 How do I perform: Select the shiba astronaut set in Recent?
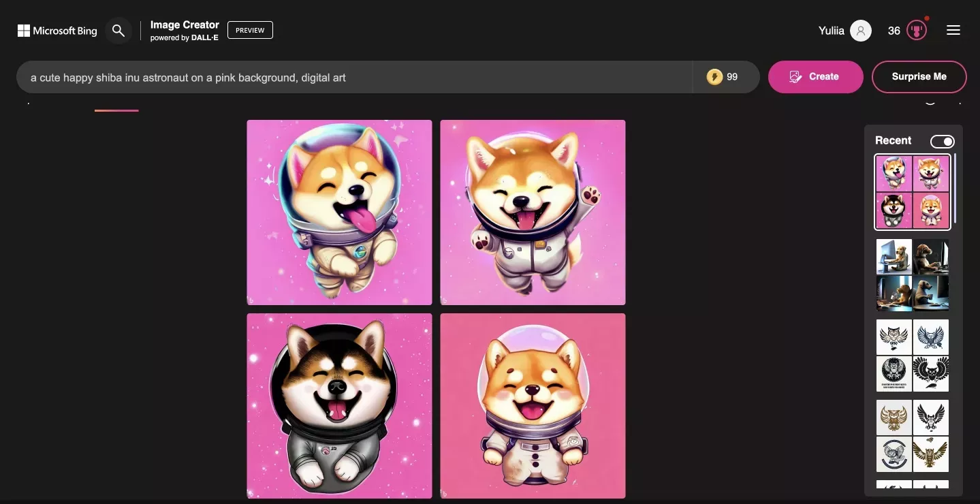click(x=913, y=192)
